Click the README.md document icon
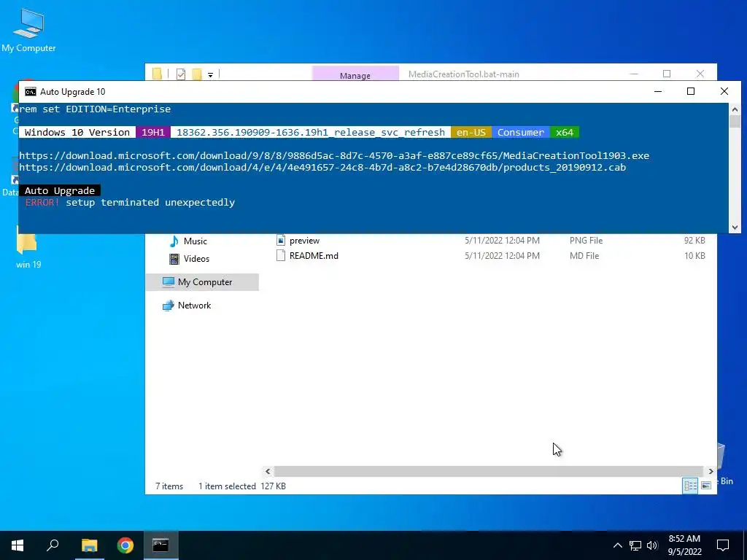 pos(281,255)
